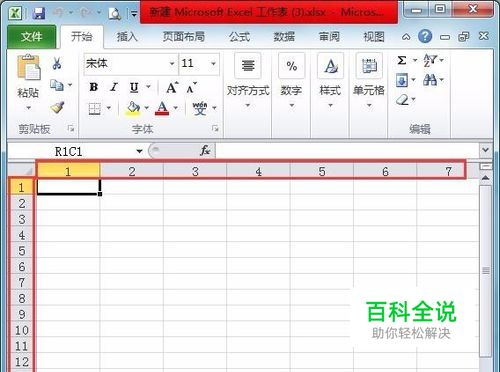Expand the formula bar chevron
The height and width of the screenshot is (372, 500).
[485, 150]
